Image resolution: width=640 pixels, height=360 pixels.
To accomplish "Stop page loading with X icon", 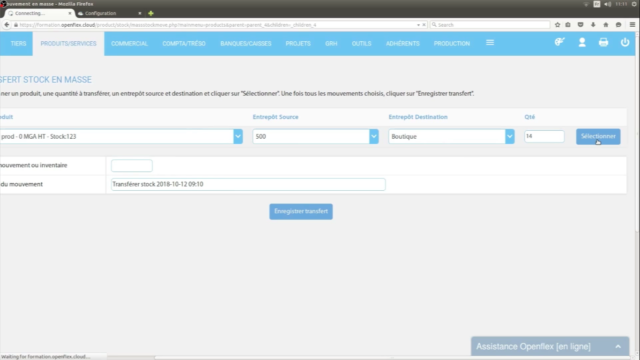I will 424,25.
